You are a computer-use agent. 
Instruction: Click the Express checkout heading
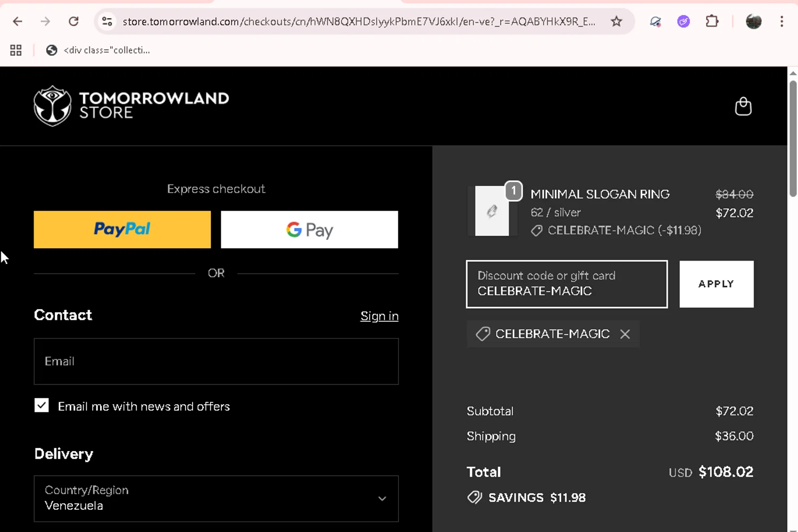click(x=216, y=189)
